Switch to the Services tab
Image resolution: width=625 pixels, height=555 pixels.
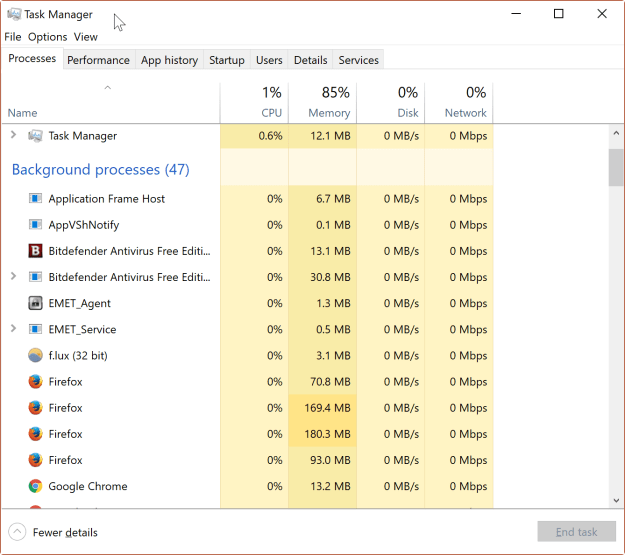click(358, 60)
